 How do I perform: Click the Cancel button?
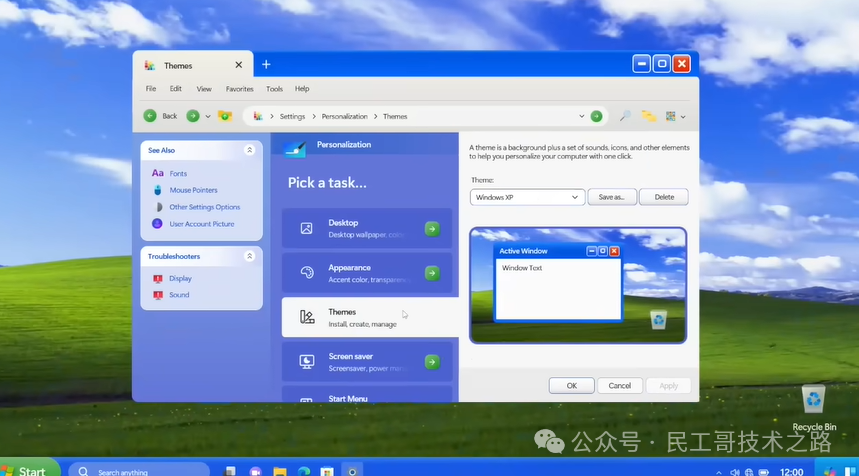pyautogui.click(x=620, y=386)
